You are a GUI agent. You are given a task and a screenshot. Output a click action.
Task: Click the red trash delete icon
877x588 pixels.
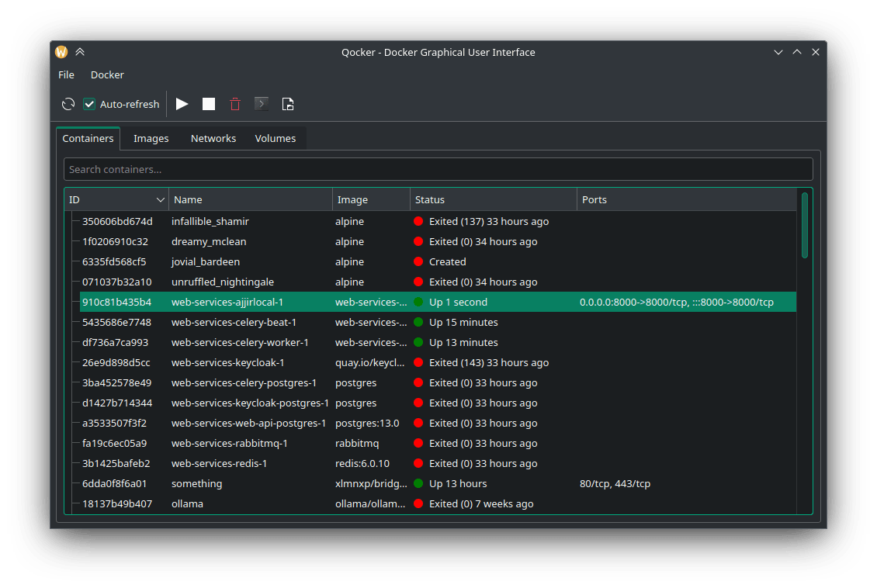pos(235,104)
